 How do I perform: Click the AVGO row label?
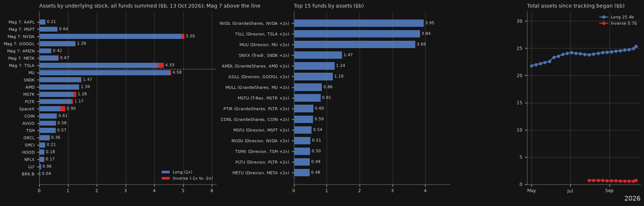point(29,124)
